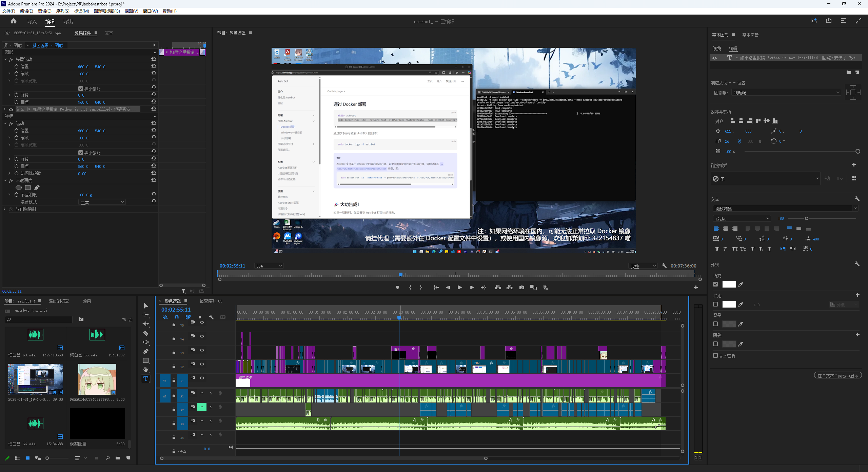Select the Ripple Edit tool
Viewport: 868px width, 472px height.
[146, 324]
